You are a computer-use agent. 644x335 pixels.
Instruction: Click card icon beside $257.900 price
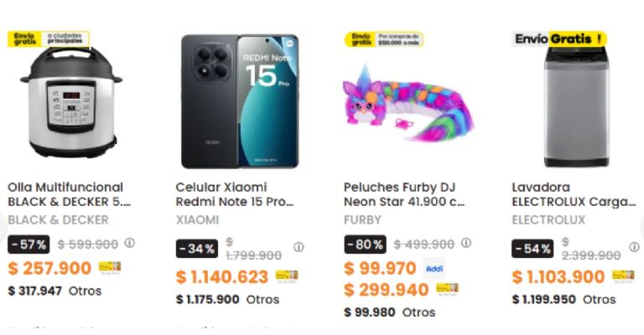110,268
